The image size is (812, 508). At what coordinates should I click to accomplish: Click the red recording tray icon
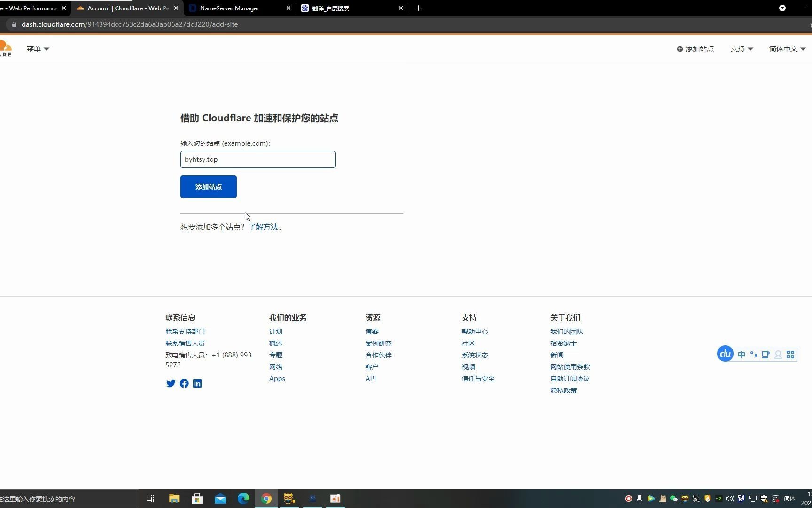628,499
